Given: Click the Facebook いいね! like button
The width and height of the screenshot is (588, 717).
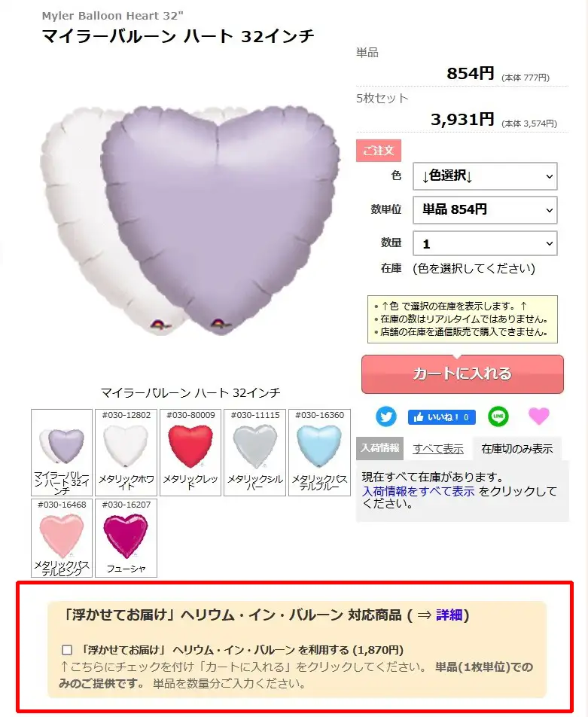Looking at the screenshot, I should click(x=441, y=417).
